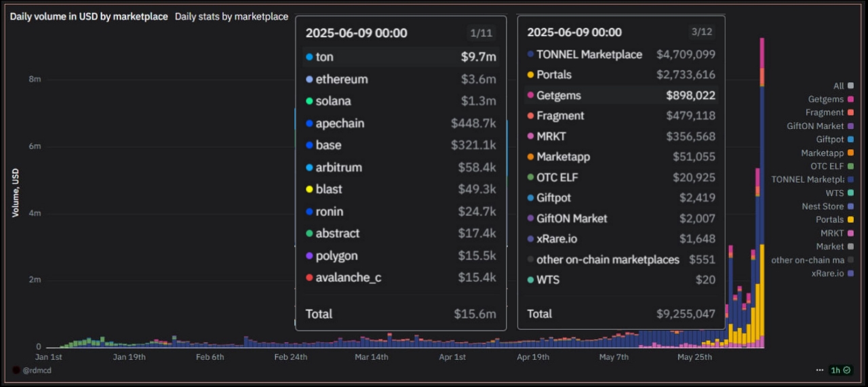The width and height of the screenshot is (868, 387).
Task: Click the Jan 1st x-axis label
Action: 48,357
